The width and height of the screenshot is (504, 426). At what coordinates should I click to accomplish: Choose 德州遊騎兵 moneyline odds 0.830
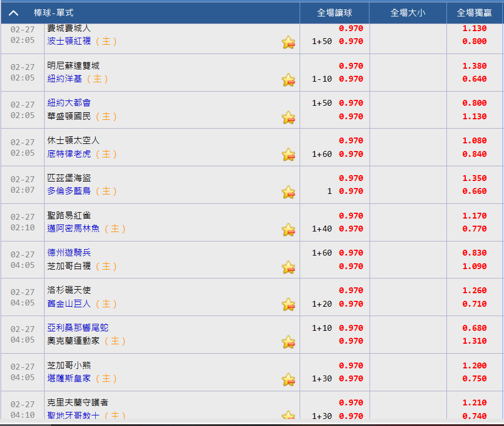475,253
